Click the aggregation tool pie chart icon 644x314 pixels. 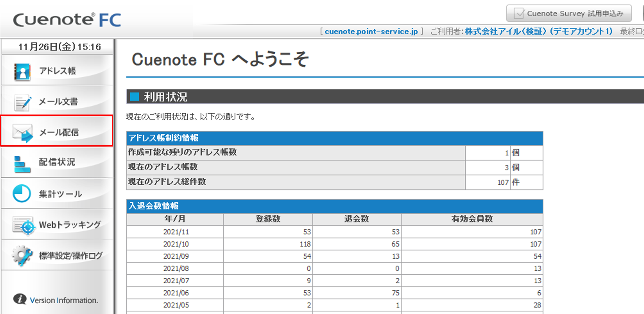point(22,194)
